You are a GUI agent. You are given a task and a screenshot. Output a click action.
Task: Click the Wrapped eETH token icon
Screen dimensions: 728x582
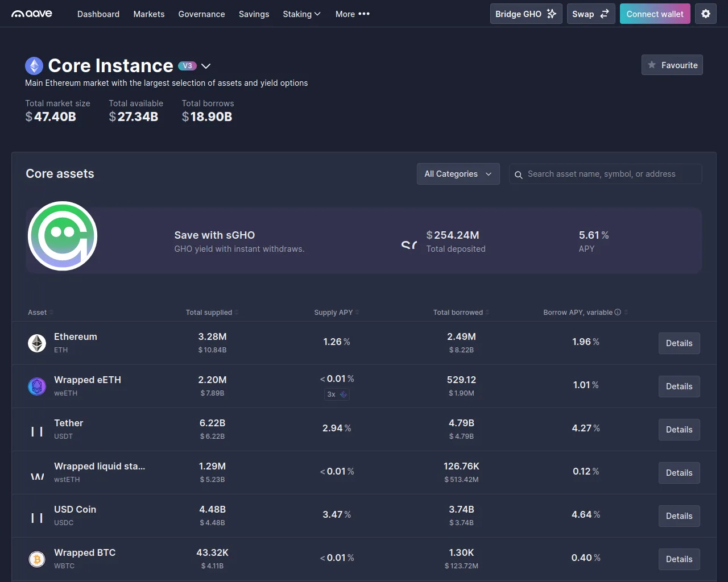37,386
